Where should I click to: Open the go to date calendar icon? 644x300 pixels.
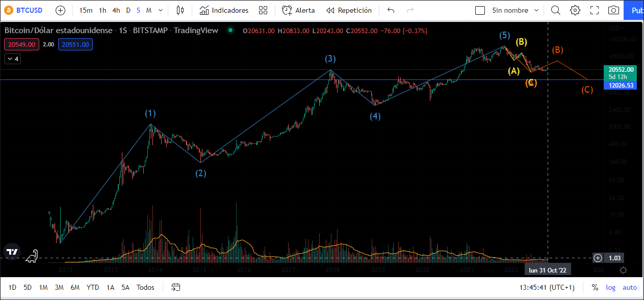coord(176,287)
